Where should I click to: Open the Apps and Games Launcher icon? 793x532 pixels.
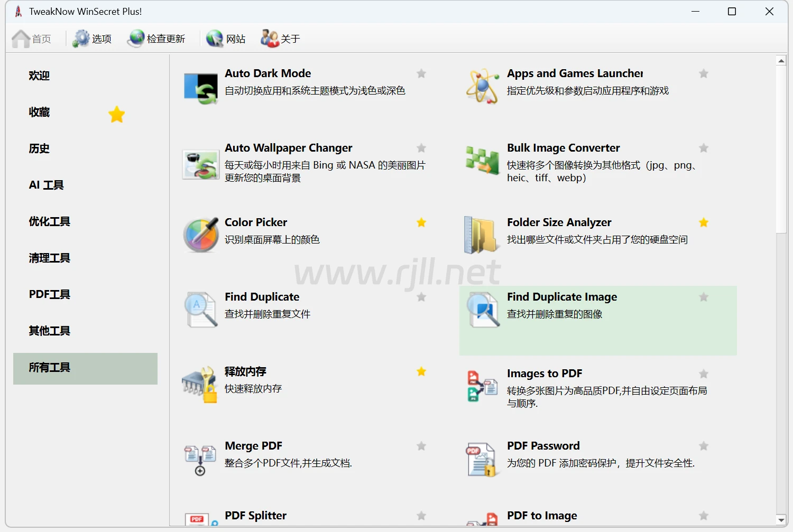(482, 86)
